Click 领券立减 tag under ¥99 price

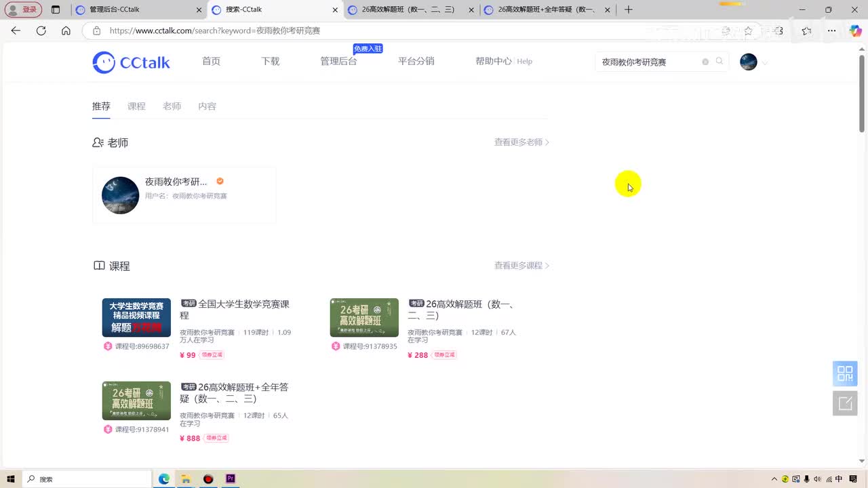pos(212,355)
